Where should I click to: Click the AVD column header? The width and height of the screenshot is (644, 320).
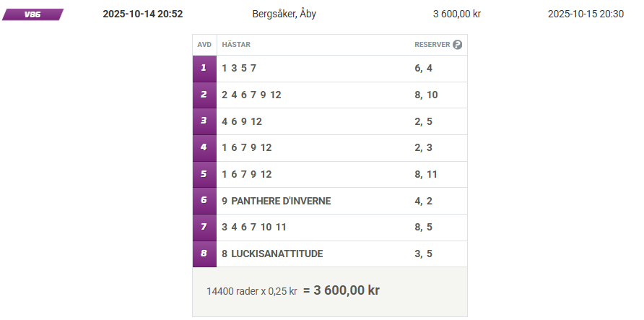coord(204,45)
